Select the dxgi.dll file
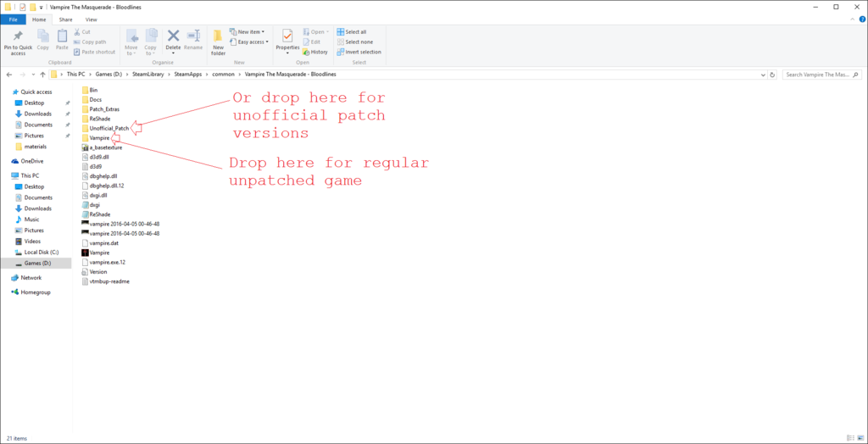The image size is (868, 444). point(94,195)
